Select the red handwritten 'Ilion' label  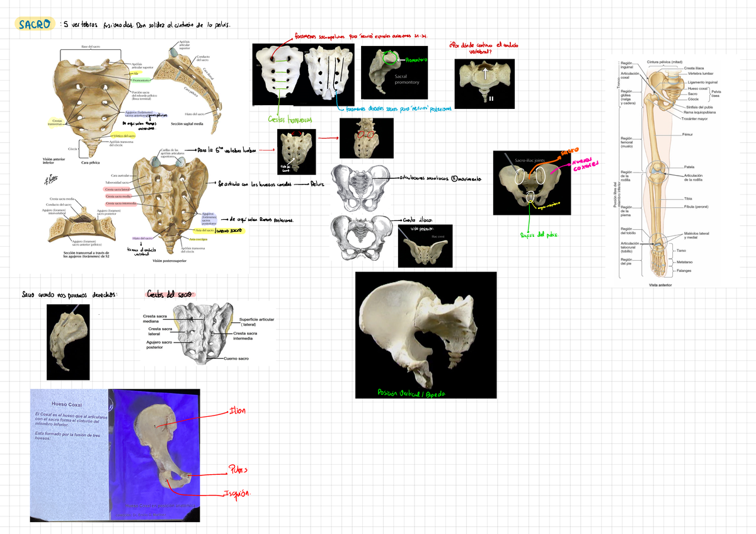point(237,411)
